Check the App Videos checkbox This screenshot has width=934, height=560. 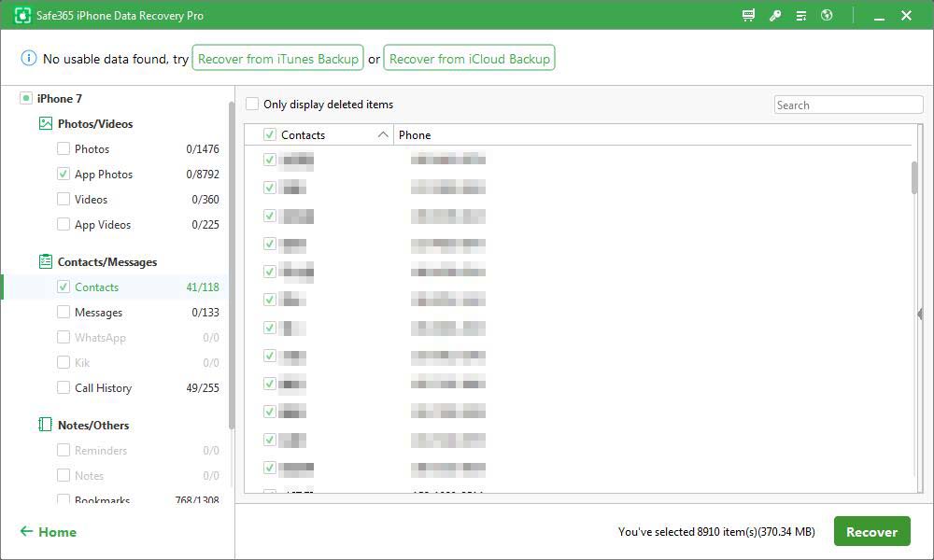tap(64, 224)
